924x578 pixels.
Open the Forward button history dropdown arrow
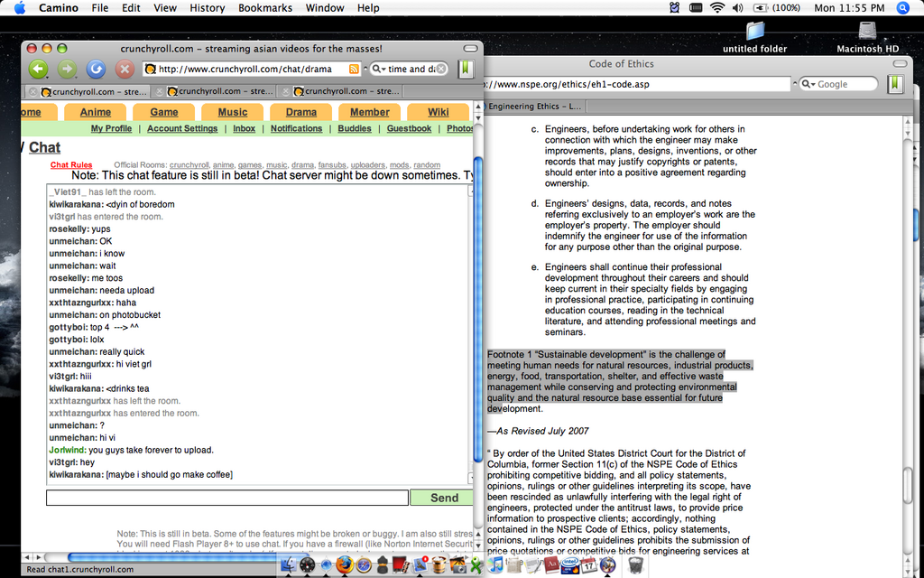(76, 76)
